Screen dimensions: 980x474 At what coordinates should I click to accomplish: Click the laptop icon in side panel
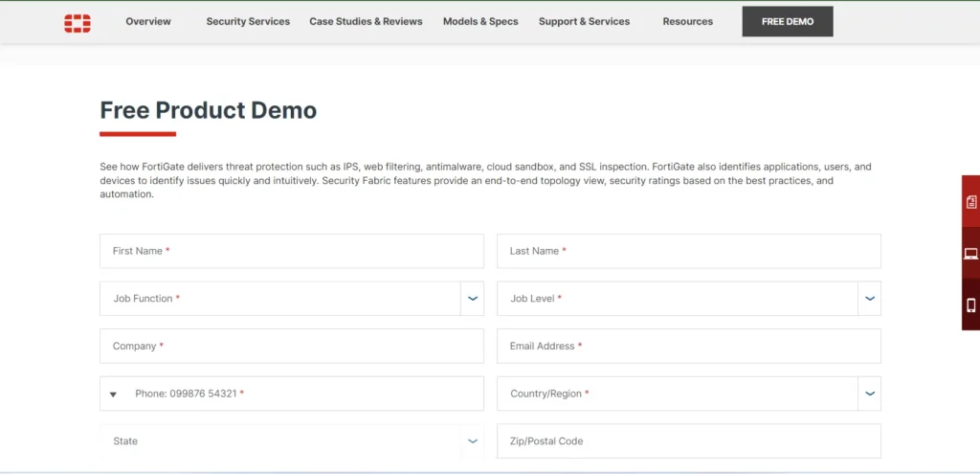click(x=970, y=254)
